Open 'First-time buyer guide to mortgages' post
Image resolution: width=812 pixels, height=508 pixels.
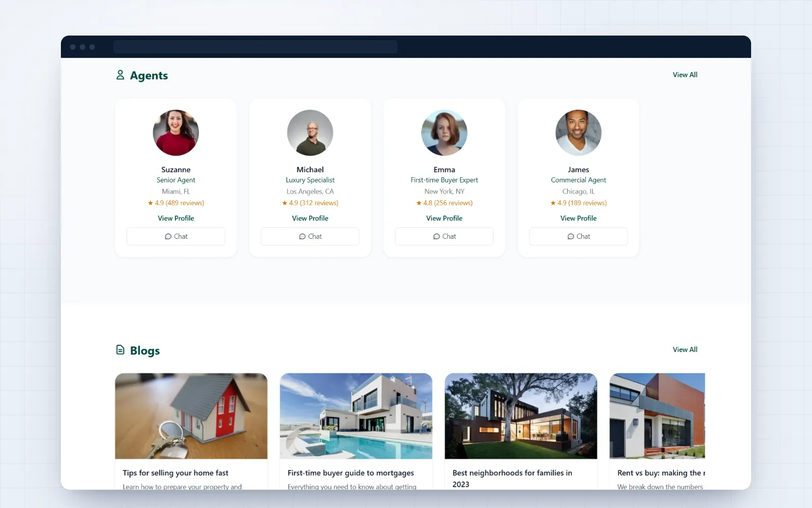[x=351, y=473]
